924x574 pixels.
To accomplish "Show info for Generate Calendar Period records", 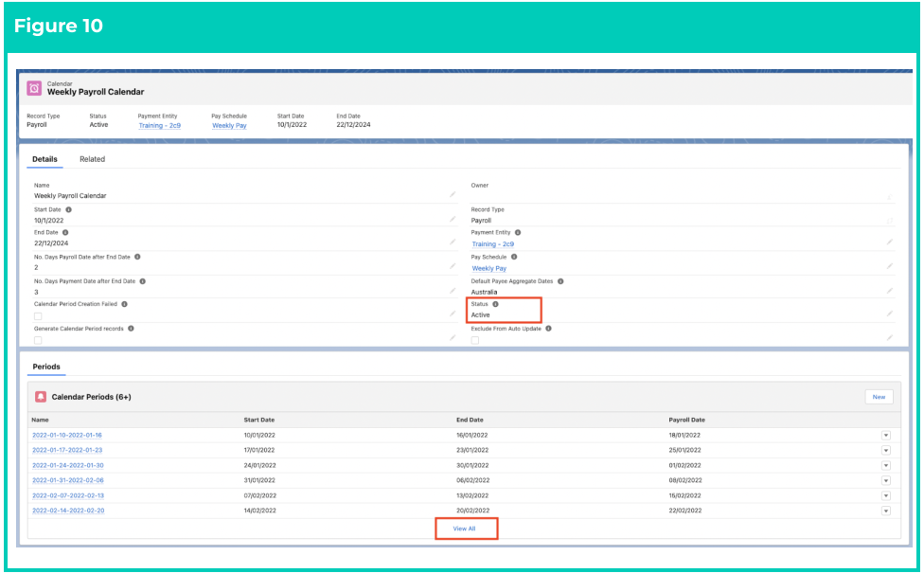I will tap(131, 329).
